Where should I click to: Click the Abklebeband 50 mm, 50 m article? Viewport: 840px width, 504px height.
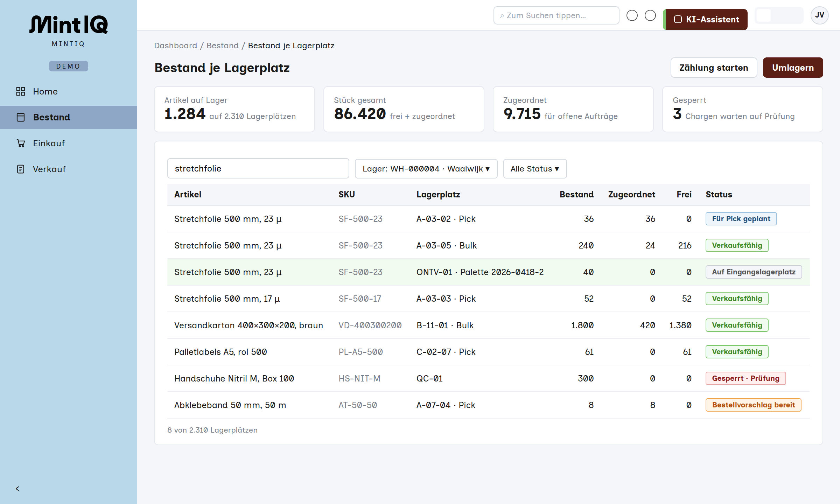(x=230, y=405)
